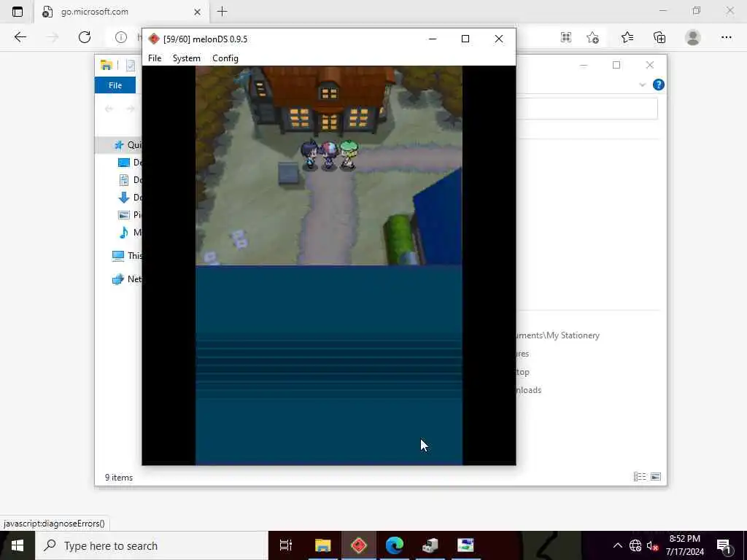Click the folder icon in Explorer title bar
The width and height of the screenshot is (747, 560).
click(107, 65)
